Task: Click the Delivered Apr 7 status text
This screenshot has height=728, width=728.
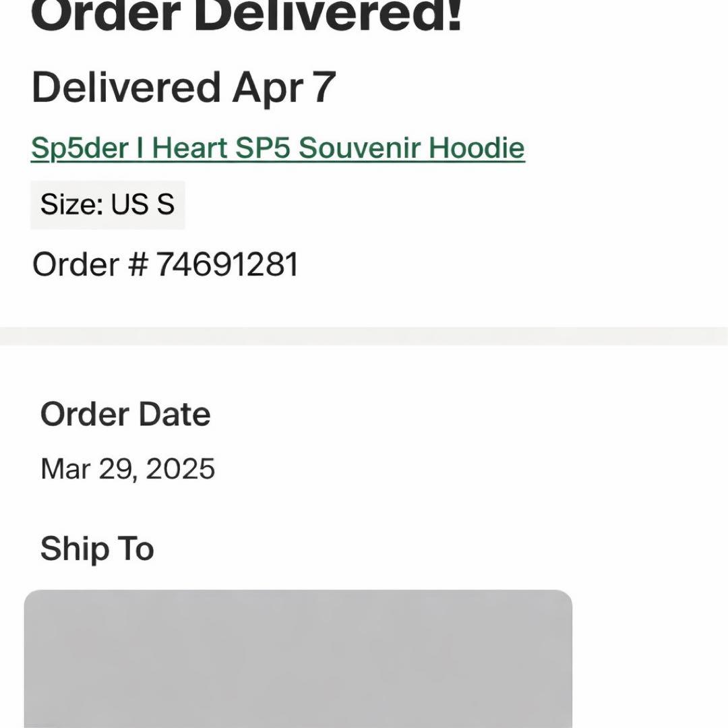Action: click(x=183, y=88)
